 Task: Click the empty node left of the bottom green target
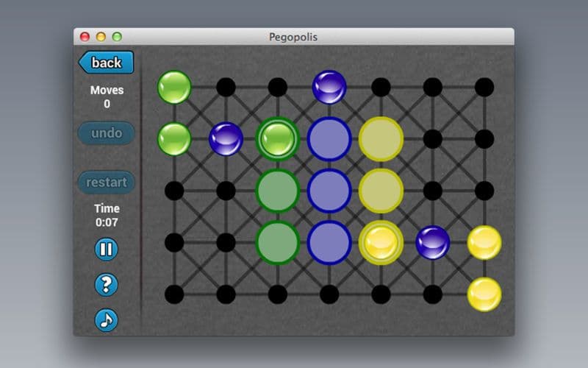[x=226, y=243]
